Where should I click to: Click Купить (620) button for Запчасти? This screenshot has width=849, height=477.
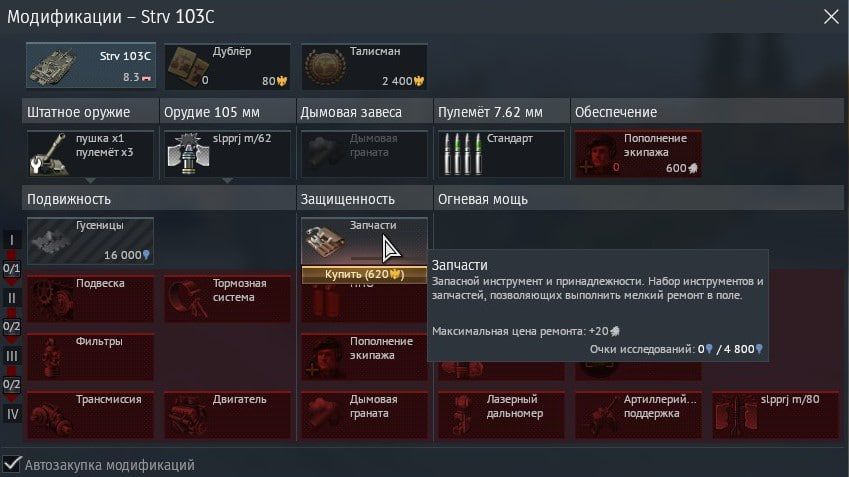(364, 275)
